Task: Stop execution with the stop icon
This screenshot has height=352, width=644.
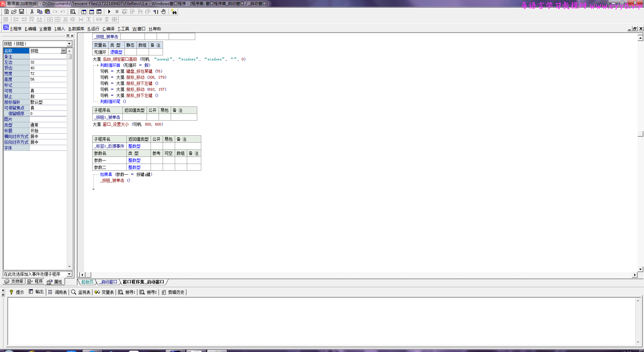Action: [x=117, y=12]
